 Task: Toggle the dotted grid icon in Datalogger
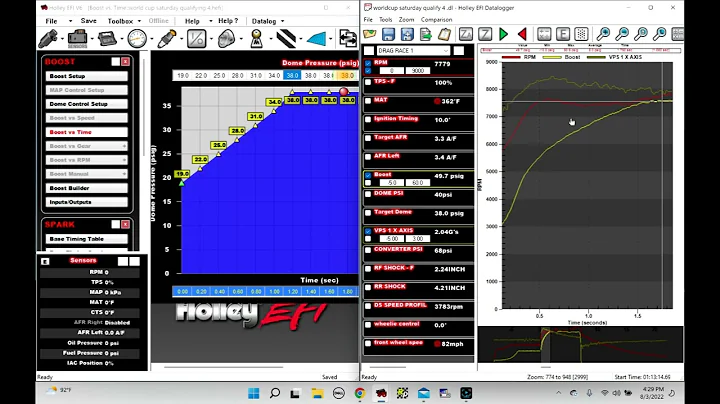[x=581, y=34]
